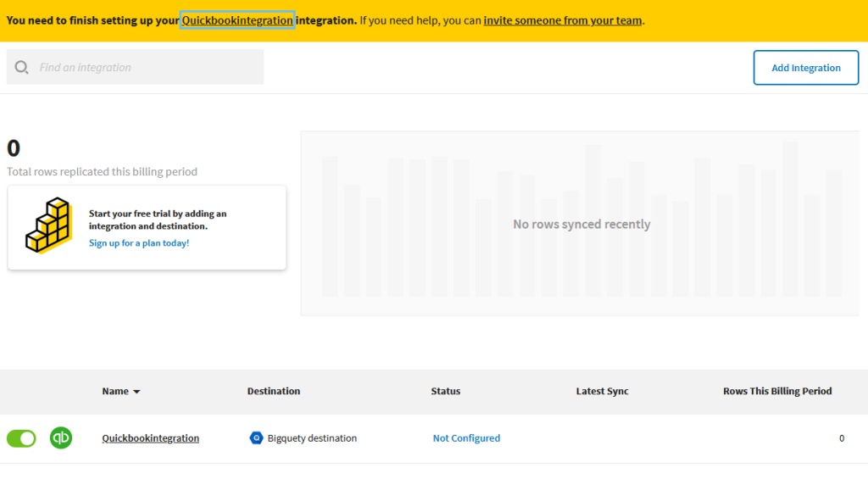
Task: Sort by Name using the dropdown arrow
Action: click(x=136, y=392)
